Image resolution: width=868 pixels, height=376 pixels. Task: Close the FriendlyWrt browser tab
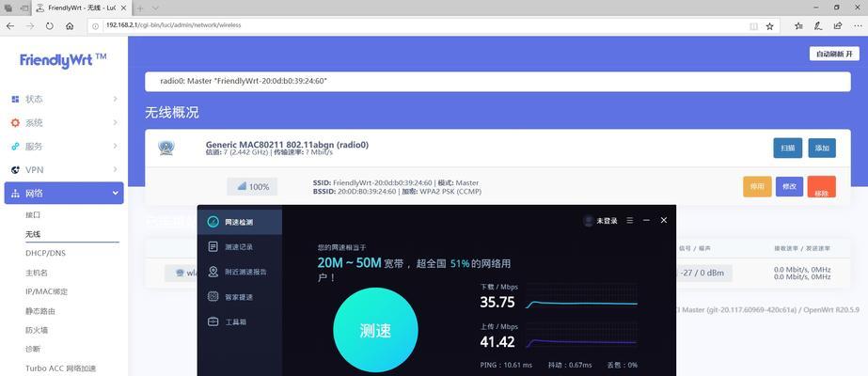pyautogui.click(x=125, y=8)
